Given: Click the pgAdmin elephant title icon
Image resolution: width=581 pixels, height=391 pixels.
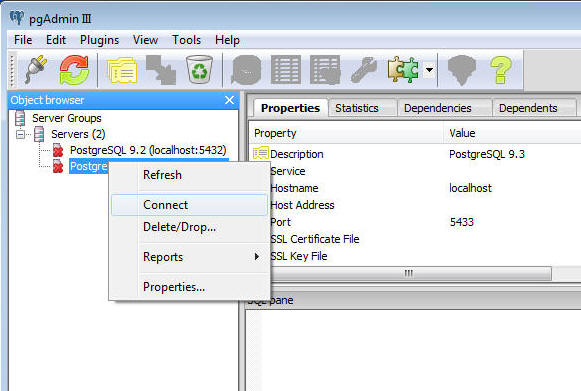Looking at the screenshot, I should (x=17, y=18).
